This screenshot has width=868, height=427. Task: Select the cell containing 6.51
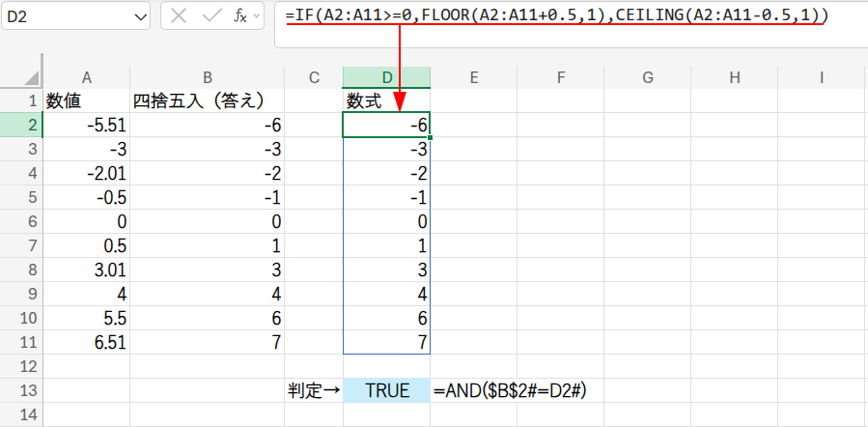(87, 342)
